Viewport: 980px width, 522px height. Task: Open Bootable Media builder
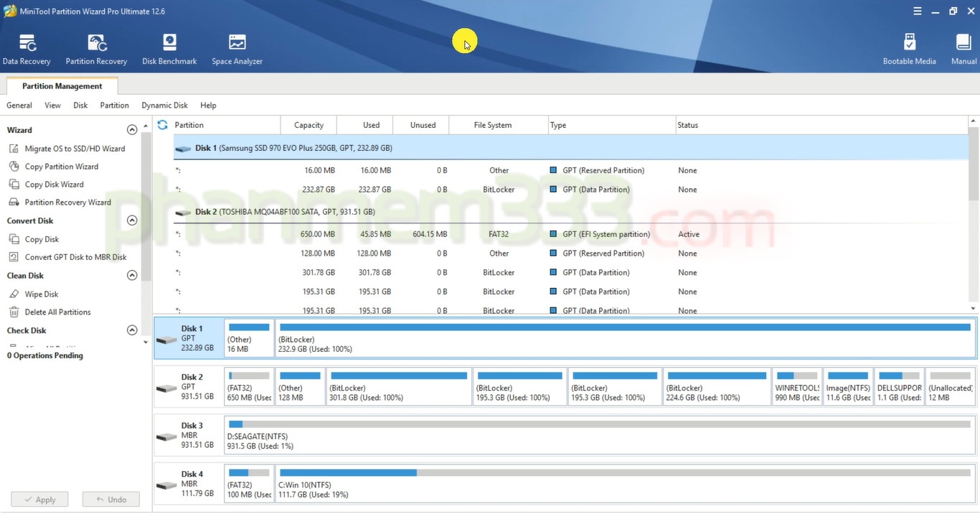909,50
